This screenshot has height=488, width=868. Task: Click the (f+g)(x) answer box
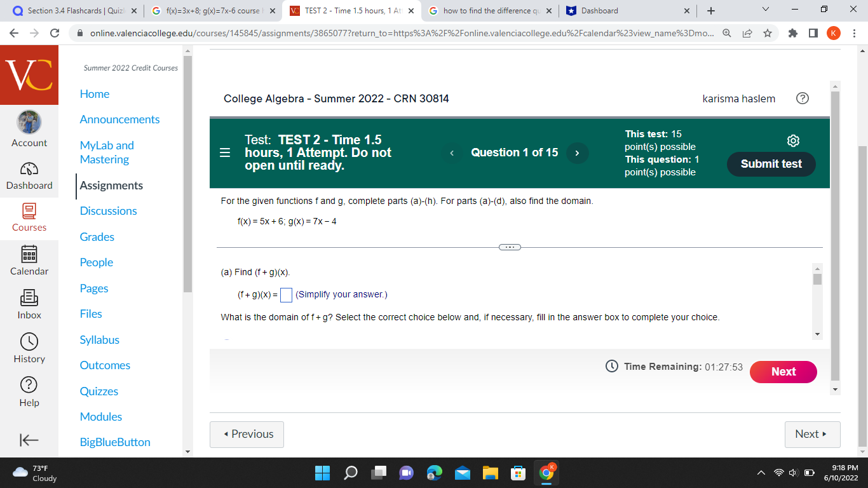coord(287,295)
